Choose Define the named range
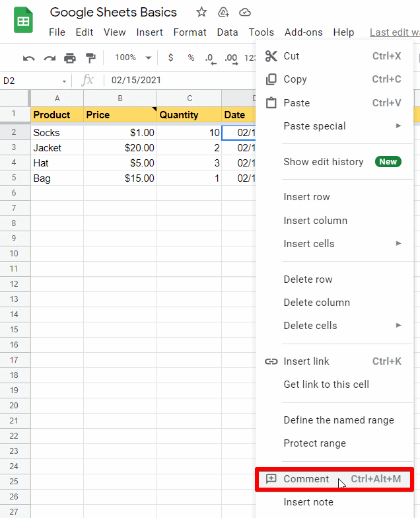420x518 pixels. (x=334, y=420)
